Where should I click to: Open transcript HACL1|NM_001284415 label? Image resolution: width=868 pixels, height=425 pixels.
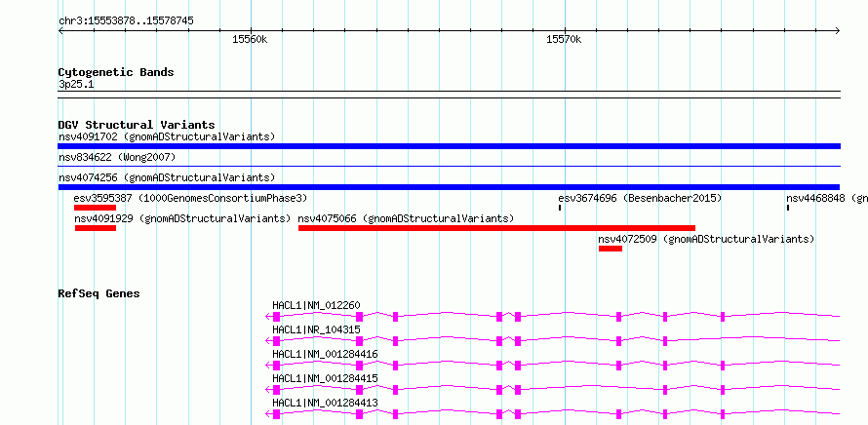pyautogui.click(x=326, y=378)
